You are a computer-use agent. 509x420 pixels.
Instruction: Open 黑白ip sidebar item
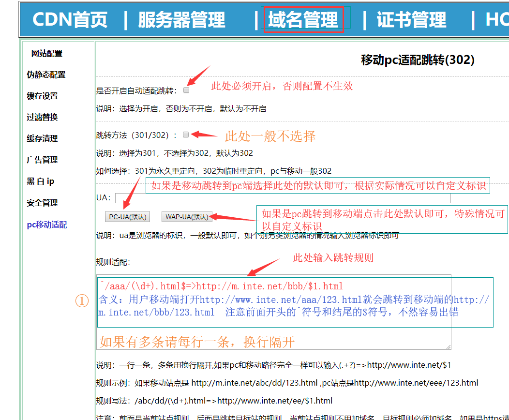point(40,181)
